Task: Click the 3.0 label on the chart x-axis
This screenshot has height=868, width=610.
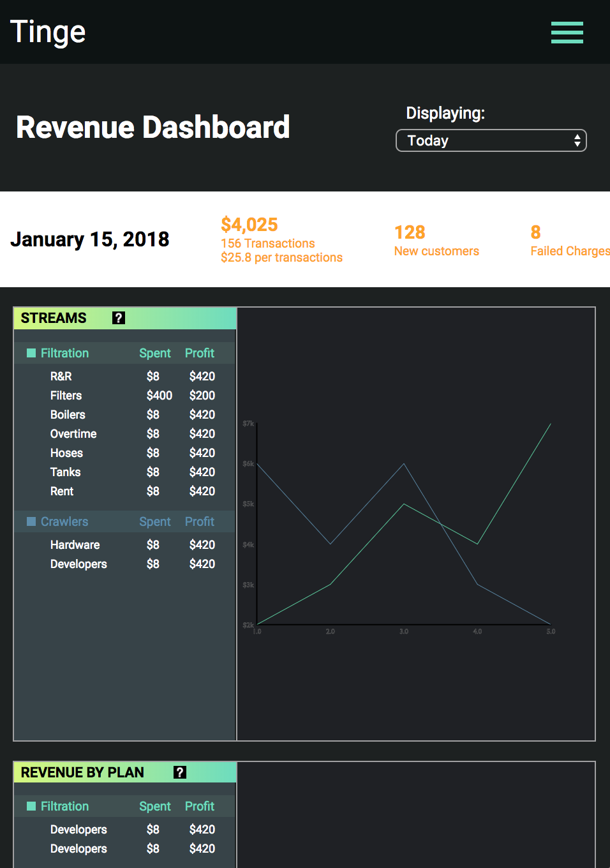Action: pyautogui.click(x=404, y=631)
